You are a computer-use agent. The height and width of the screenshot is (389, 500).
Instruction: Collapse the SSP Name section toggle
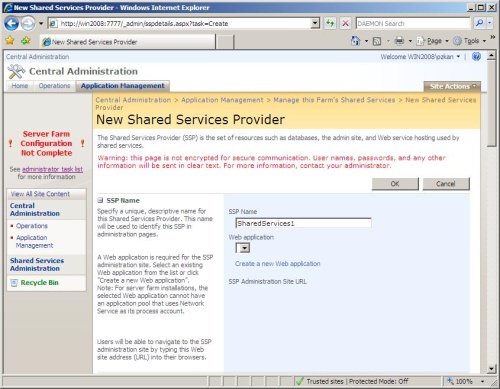tap(100, 200)
